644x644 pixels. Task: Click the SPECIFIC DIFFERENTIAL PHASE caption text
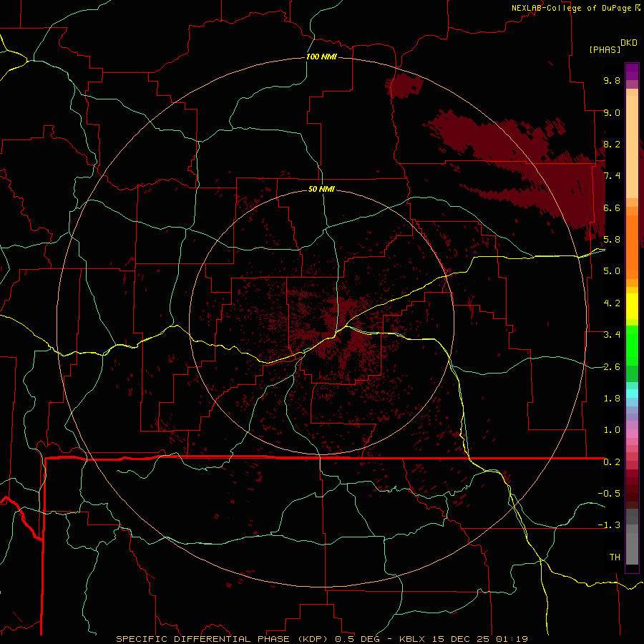tap(203, 639)
